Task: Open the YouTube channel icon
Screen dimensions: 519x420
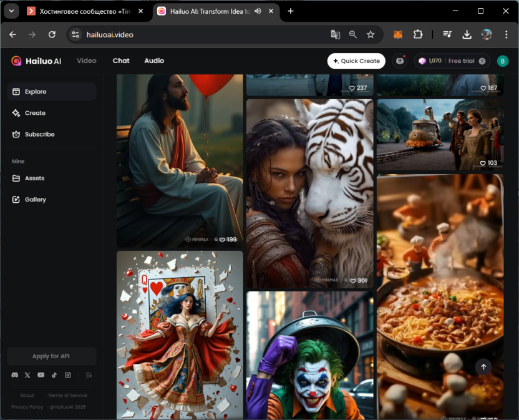Action: coord(41,375)
